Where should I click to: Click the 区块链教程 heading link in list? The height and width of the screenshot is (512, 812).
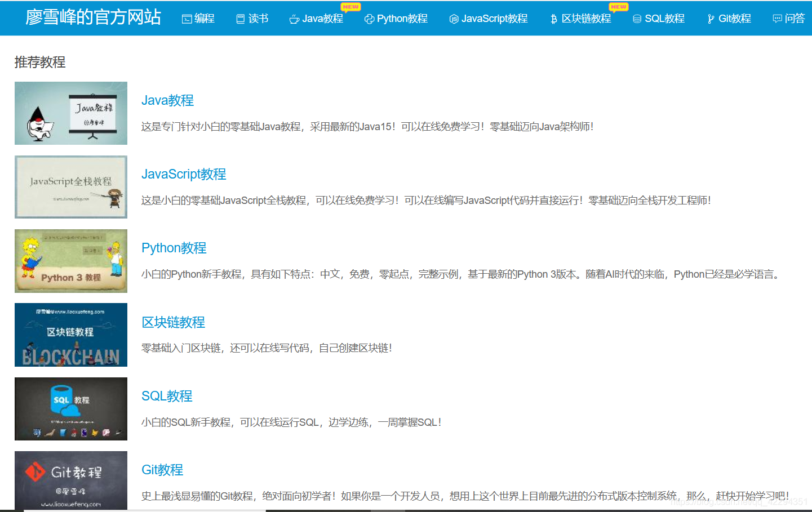pos(173,322)
